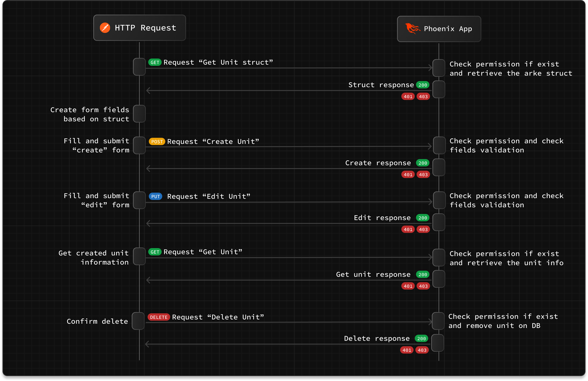This screenshot has height=381, width=588.
Task: Click activation box beside "Confirm delete"
Action: pyautogui.click(x=138, y=321)
